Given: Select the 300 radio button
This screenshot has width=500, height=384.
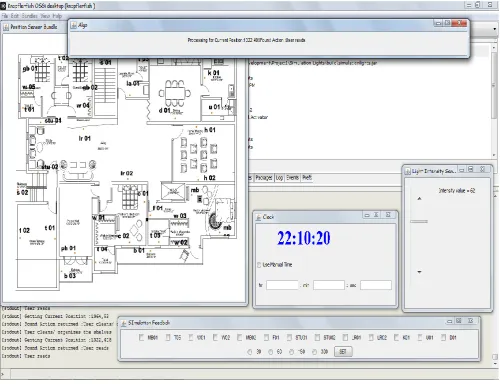Looking at the screenshot, I should point(315,352).
